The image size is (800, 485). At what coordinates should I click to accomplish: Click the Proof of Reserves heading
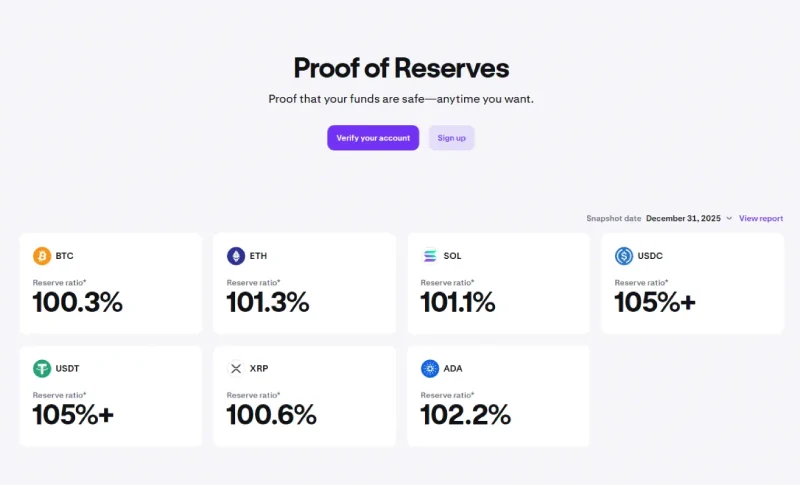[x=401, y=68]
